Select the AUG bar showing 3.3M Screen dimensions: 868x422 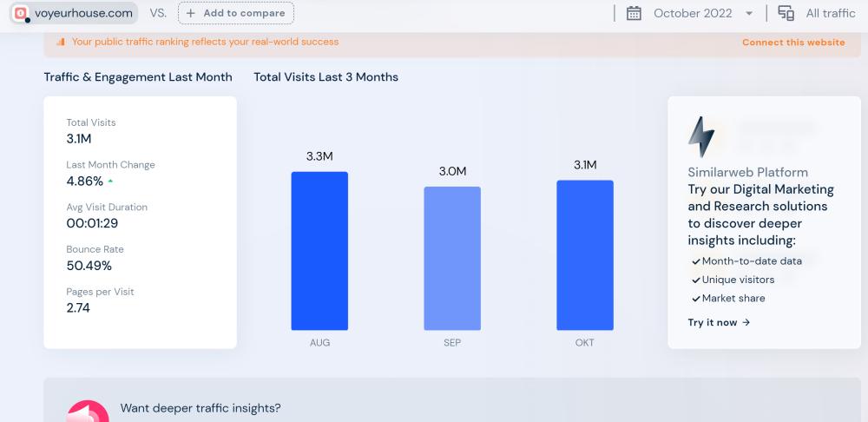tap(319, 250)
